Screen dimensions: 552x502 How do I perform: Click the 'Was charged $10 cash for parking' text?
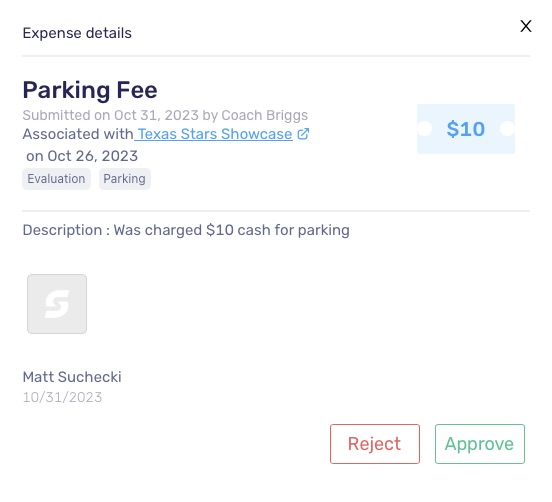[x=231, y=230]
